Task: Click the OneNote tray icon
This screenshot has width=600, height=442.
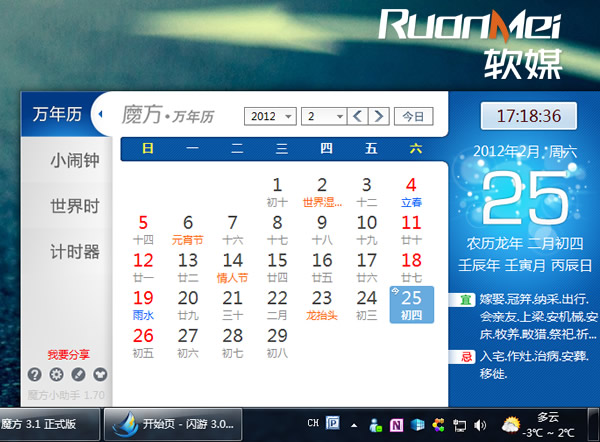Action: click(x=396, y=425)
